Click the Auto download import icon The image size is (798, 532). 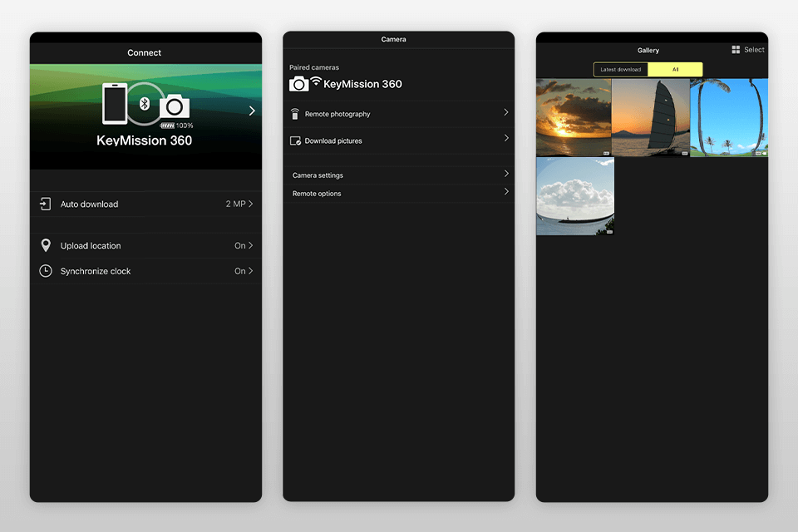[47, 204]
